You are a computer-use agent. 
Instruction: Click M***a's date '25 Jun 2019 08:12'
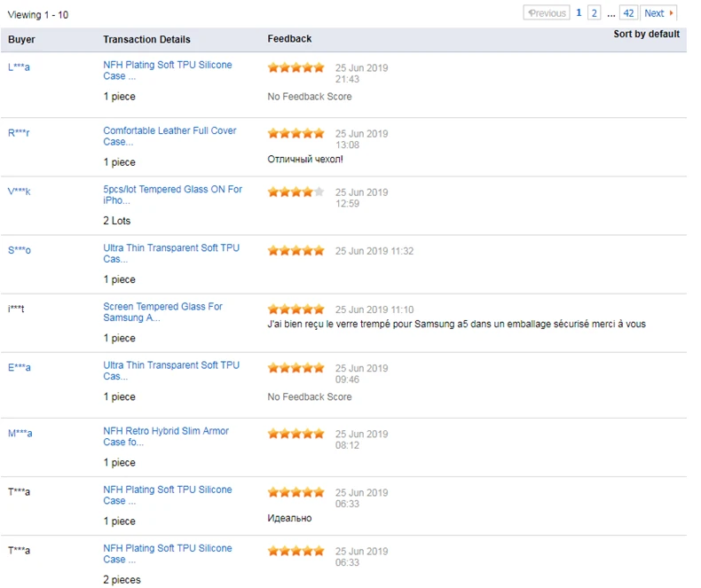point(361,440)
